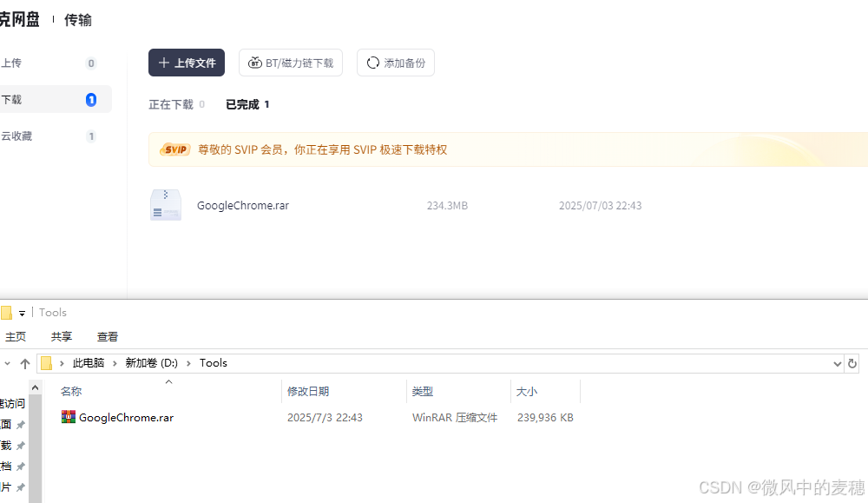Image resolution: width=868 pixels, height=503 pixels.
Task: Click the folder icon in the address bar
Action: click(47, 363)
